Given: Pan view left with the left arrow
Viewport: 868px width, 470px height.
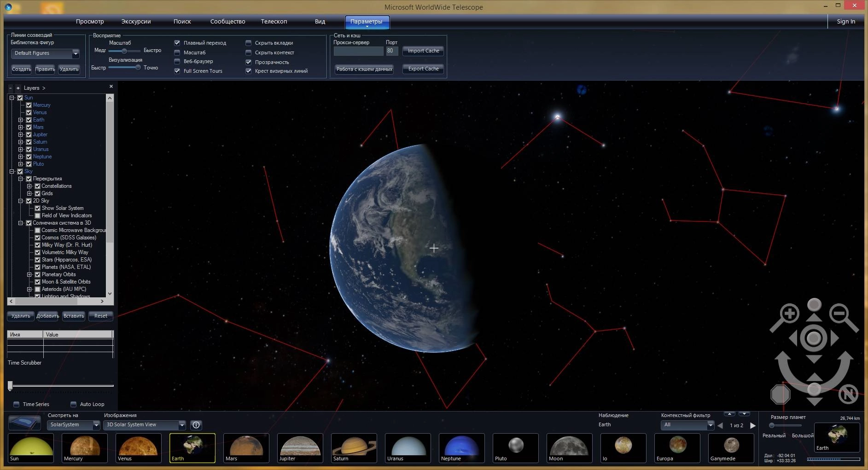Looking at the screenshot, I should [793, 338].
